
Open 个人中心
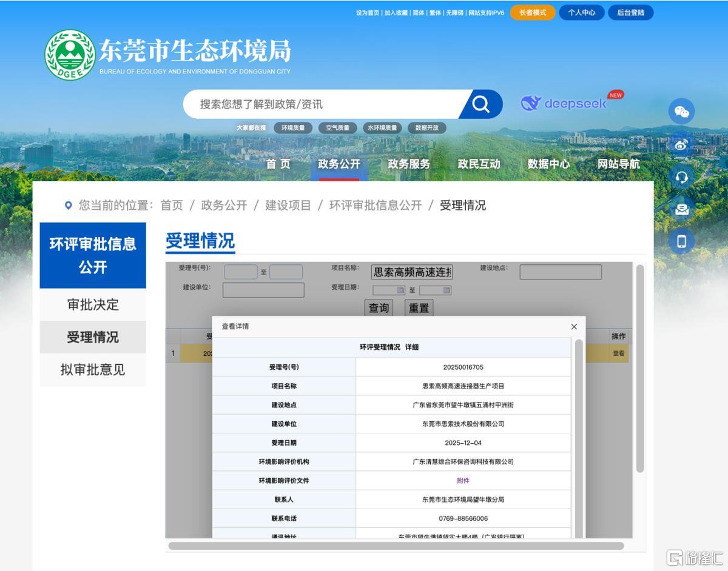[581, 13]
